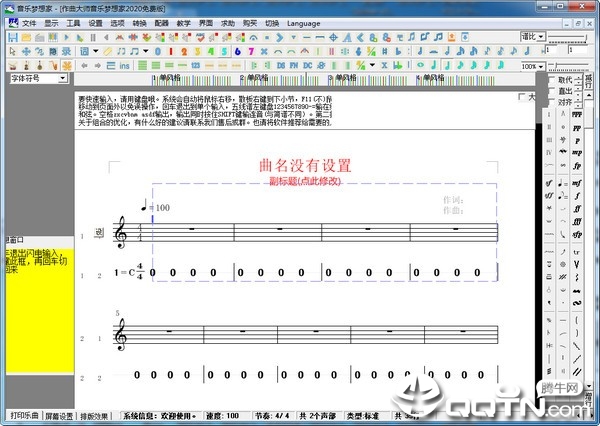Click the DS repeat sign icon
Image resolution: width=600 pixels, height=426 pixels.
coord(281,65)
